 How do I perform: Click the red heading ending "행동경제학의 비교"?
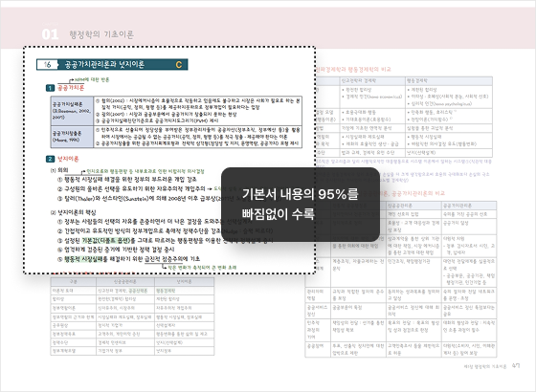point(353,69)
